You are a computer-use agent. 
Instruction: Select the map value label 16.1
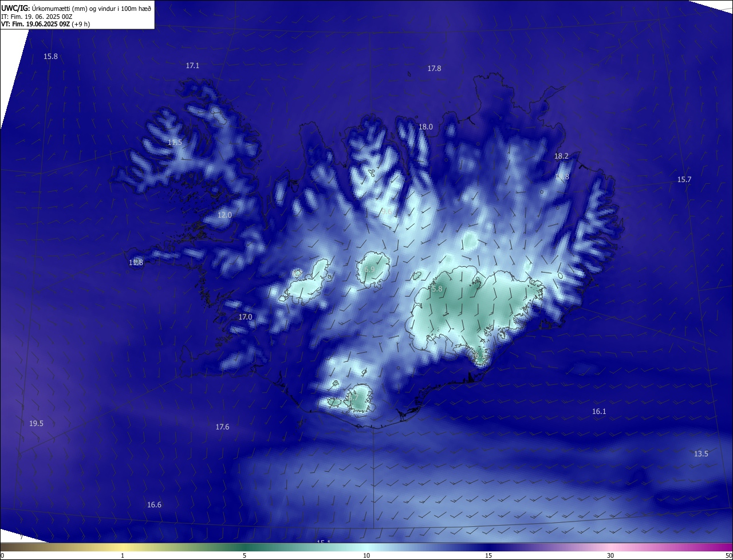pyautogui.click(x=599, y=411)
